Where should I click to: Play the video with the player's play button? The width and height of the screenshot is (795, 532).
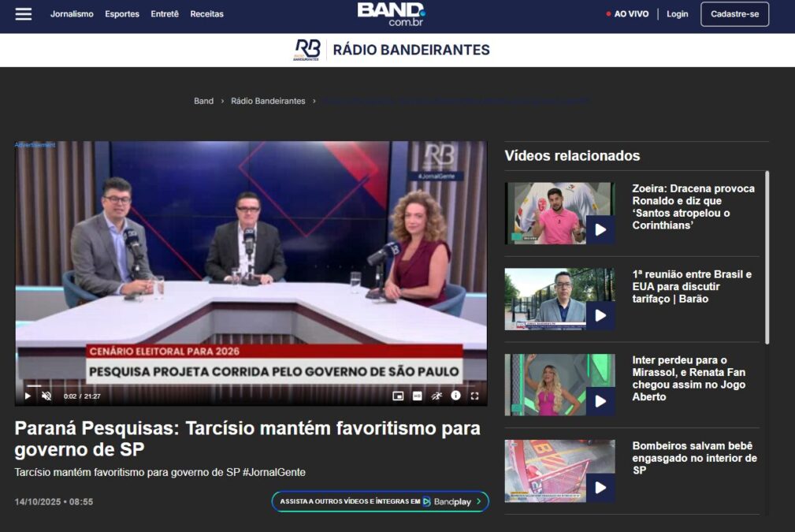[x=28, y=396]
